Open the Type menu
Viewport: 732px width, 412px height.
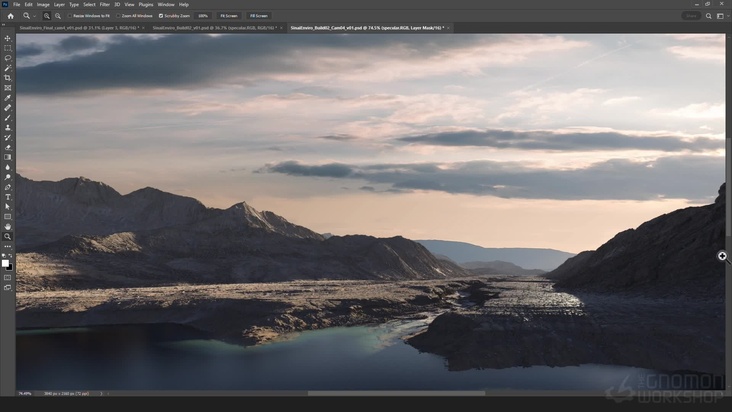click(x=74, y=5)
